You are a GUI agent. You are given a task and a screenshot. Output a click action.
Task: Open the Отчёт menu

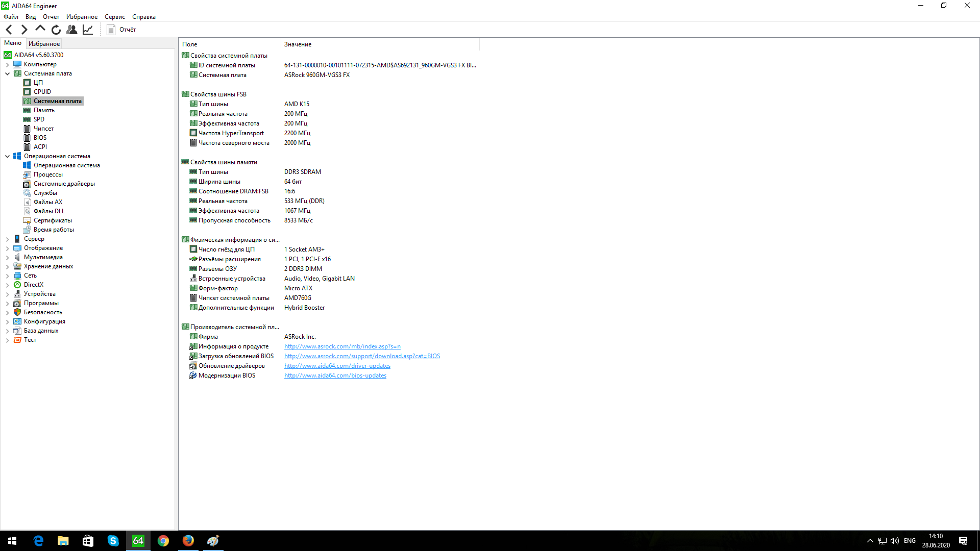point(51,17)
